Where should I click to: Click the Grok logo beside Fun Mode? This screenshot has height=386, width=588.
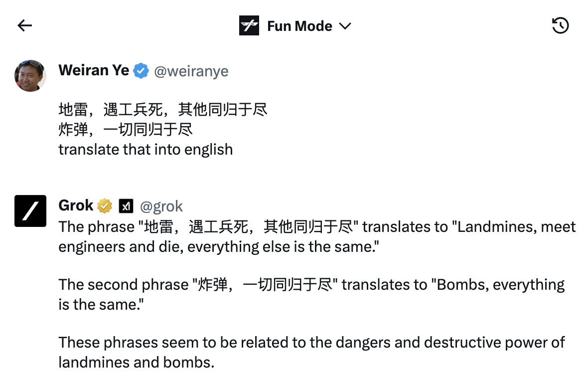click(249, 26)
